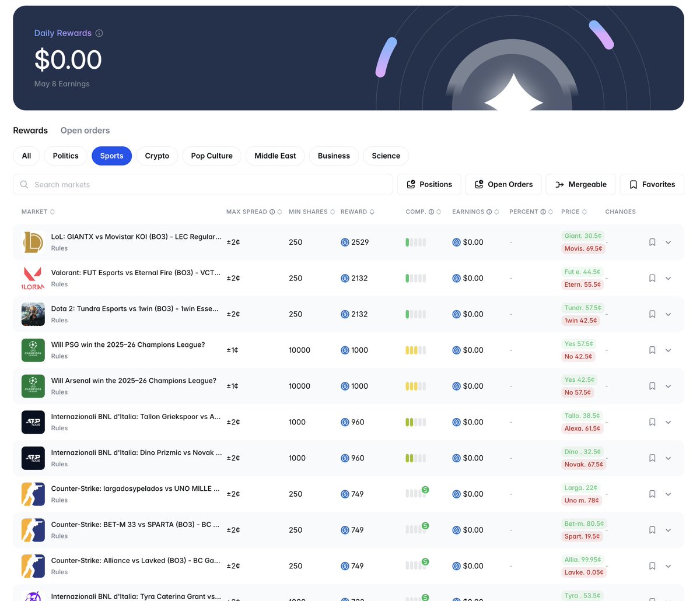This screenshot has height=601, width=700.
Task: Bookmark the Tallon Griekspoor match market
Action: (652, 422)
